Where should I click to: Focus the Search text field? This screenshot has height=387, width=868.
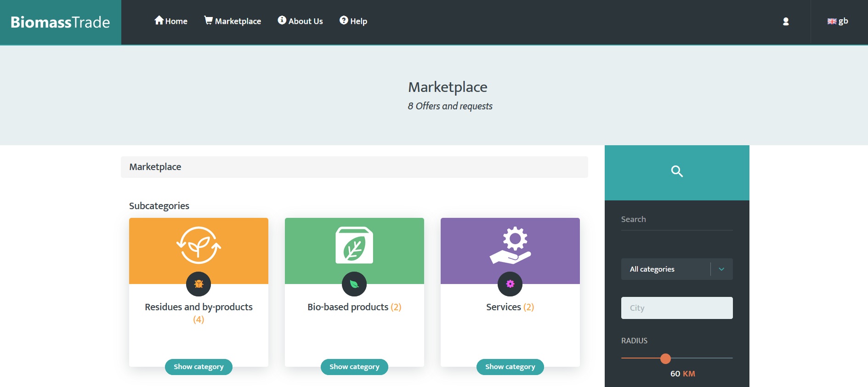(677, 220)
